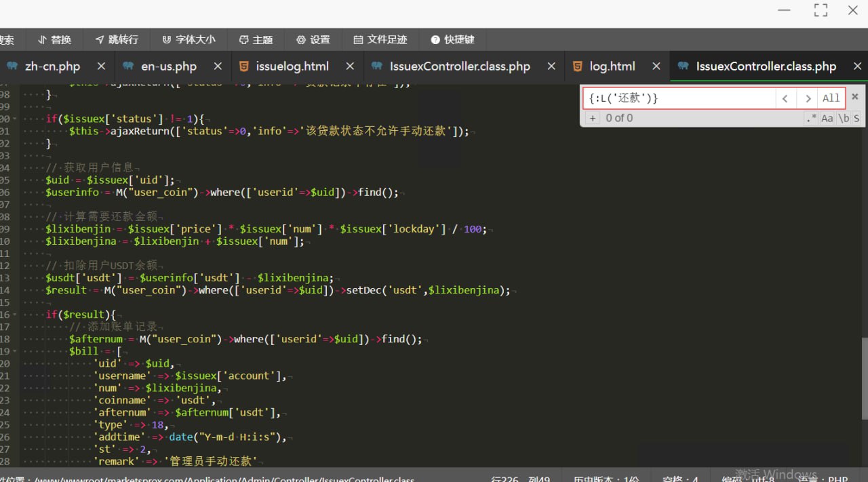Screen dimensions: 868x482
Task: Open 字体大小 font size menu
Action: click(x=189, y=39)
